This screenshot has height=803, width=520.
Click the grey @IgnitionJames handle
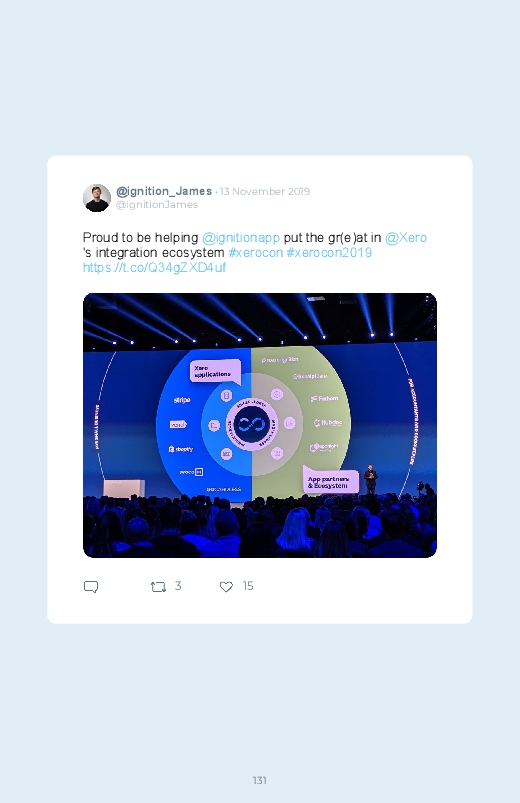pos(157,204)
